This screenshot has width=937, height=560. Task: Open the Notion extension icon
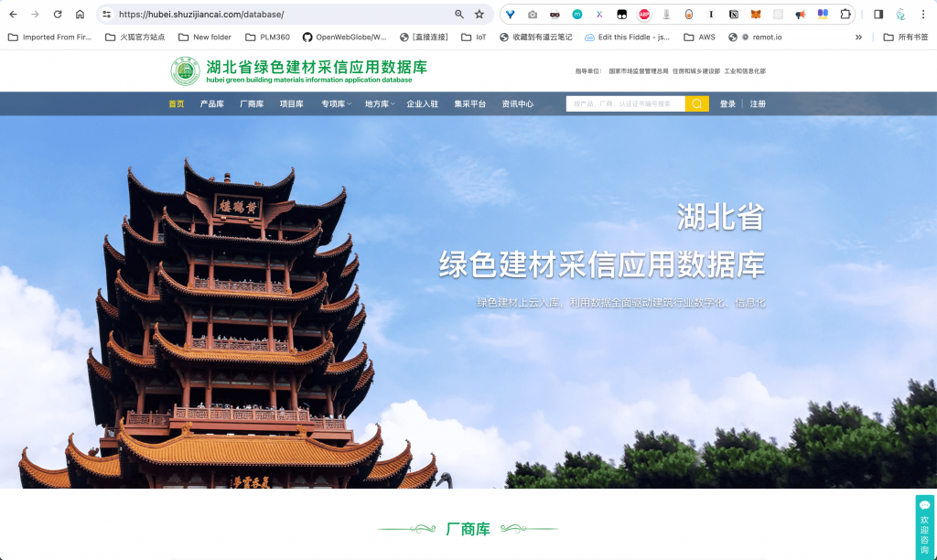[x=734, y=15]
